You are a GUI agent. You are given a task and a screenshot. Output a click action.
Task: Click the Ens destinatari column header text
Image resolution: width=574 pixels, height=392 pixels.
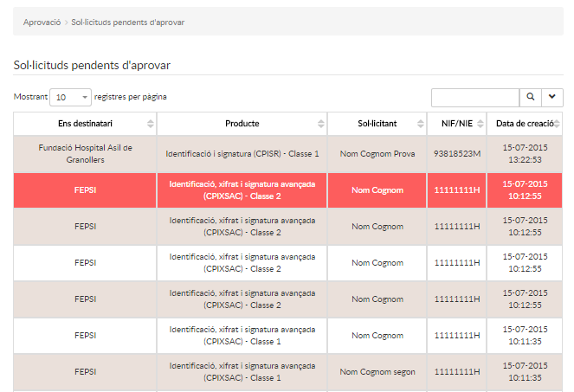(x=85, y=124)
